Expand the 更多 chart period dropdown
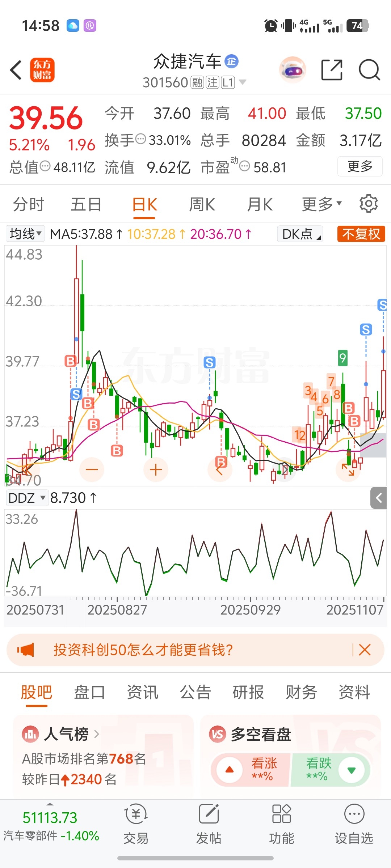The width and height of the screenshot is (391, 868). coord(322,204)
